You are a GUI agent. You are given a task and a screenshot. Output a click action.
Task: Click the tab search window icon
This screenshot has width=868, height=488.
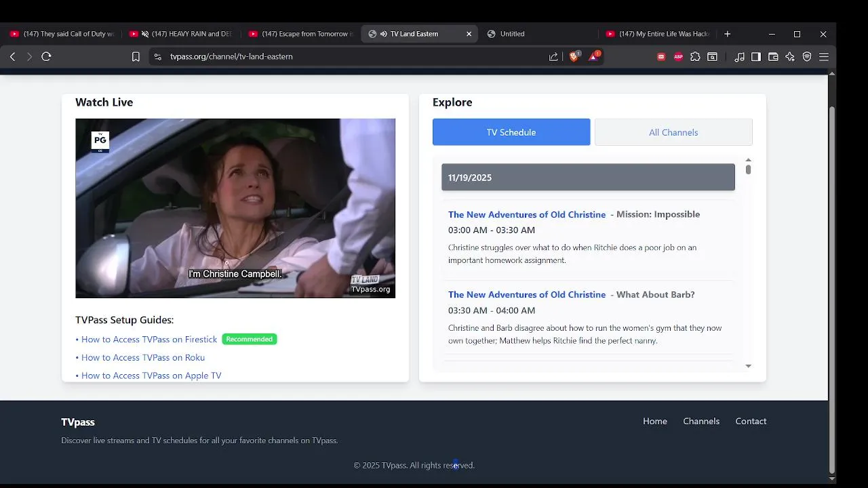tap(712, 57)
